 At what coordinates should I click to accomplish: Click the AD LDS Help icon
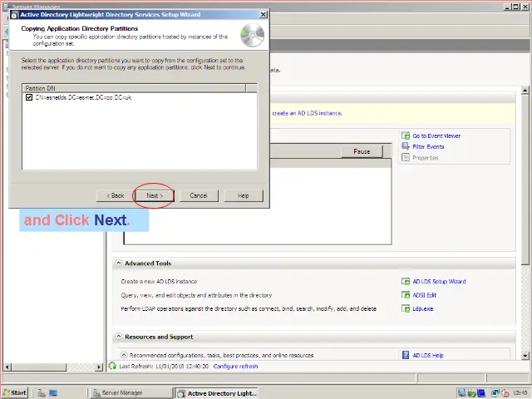406,355
